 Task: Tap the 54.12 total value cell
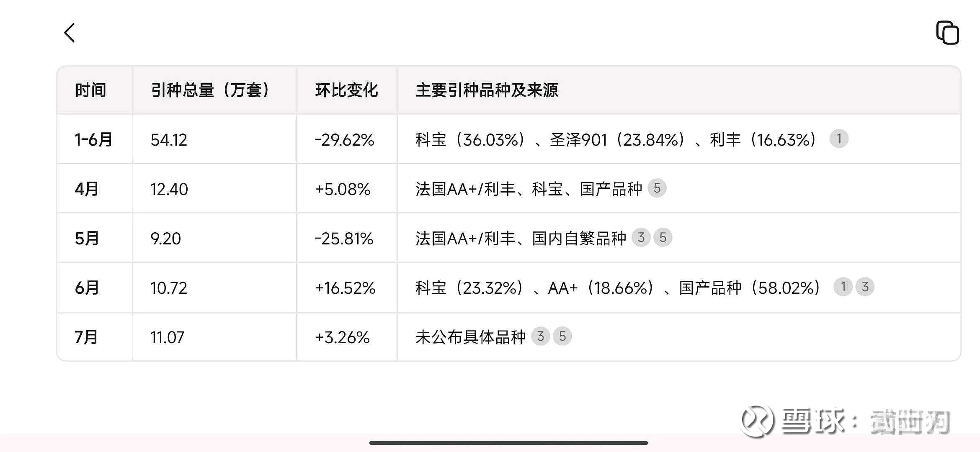[x=169, y=140]
